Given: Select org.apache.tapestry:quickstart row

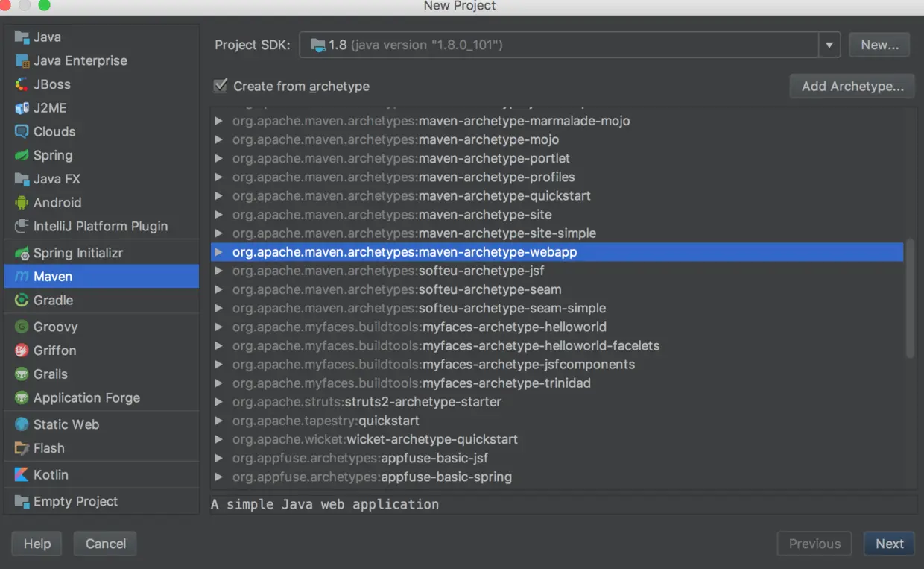Looking at the screenshot, I should (557, 421).
